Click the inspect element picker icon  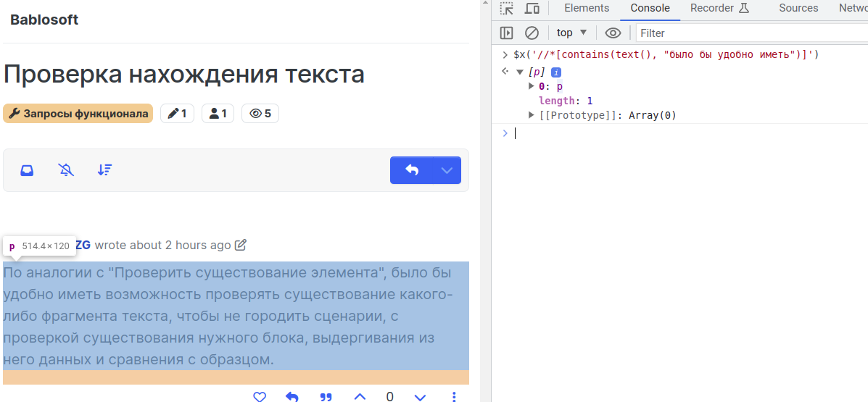(x=507, y=9)
